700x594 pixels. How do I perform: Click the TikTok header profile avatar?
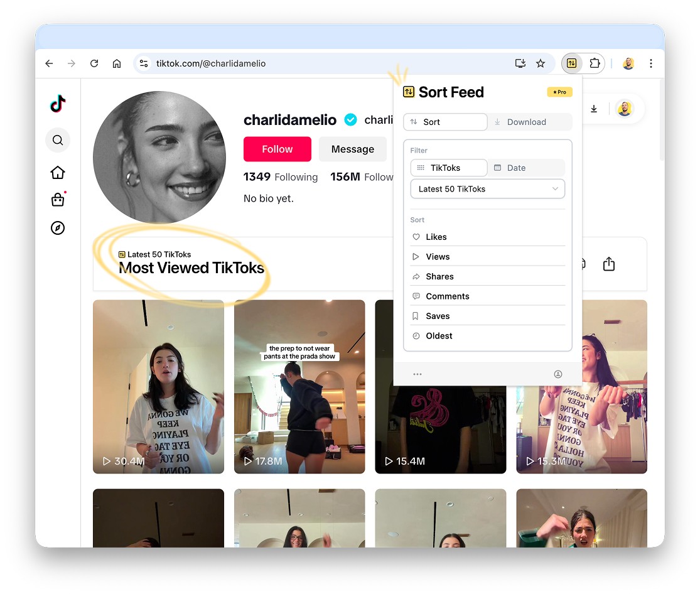tap(625, 109)
